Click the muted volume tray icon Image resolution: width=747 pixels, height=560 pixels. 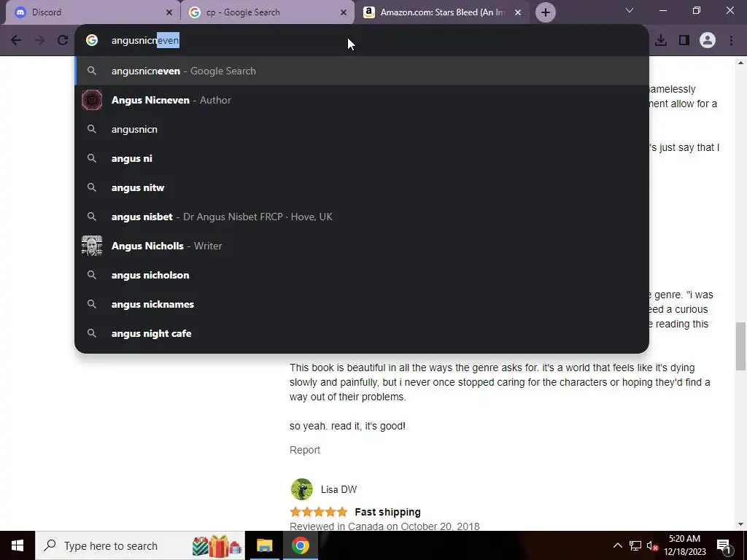(x=652, y=545)
